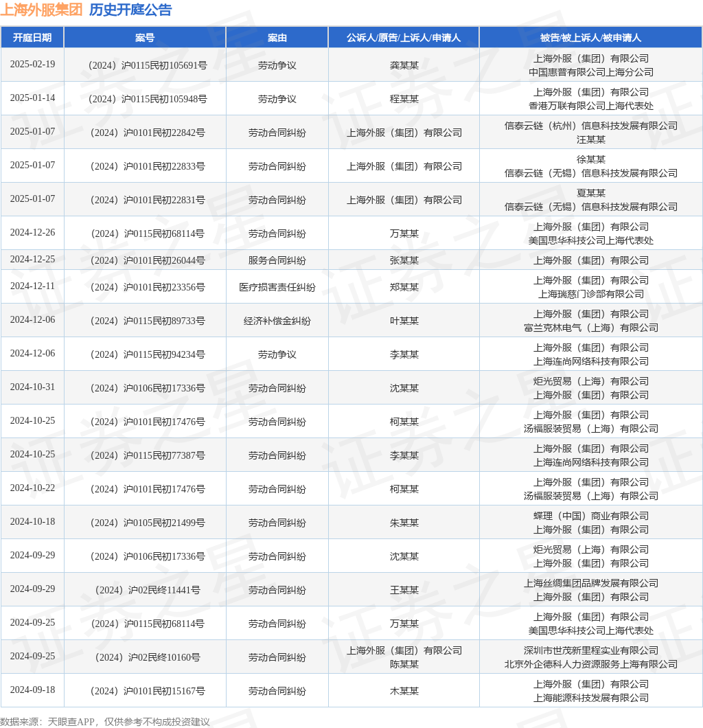
Task: Select defendant name 汪某某
Action: coord(590,139)
